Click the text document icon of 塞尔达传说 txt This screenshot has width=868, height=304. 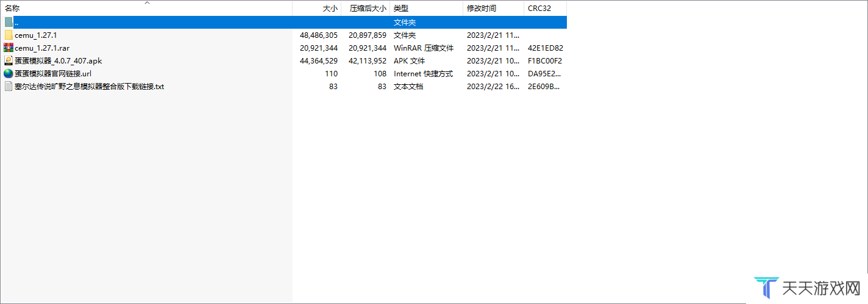click(x=9, y=86)
